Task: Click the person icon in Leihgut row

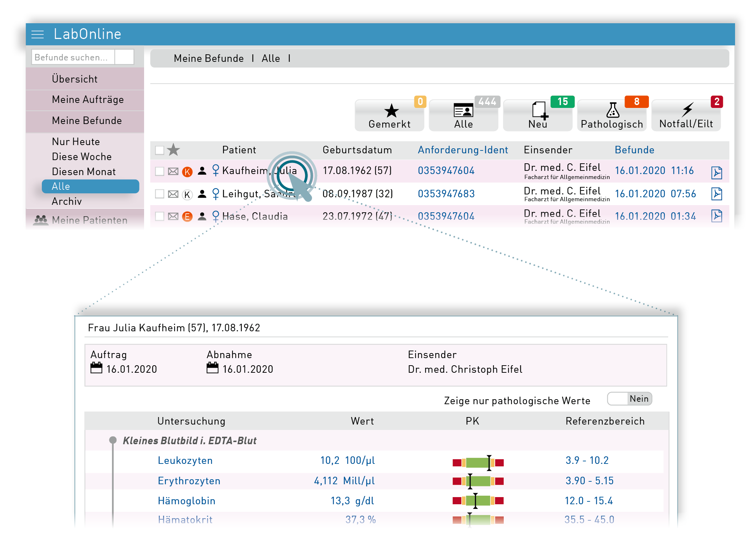Action: tap(202, 194)
